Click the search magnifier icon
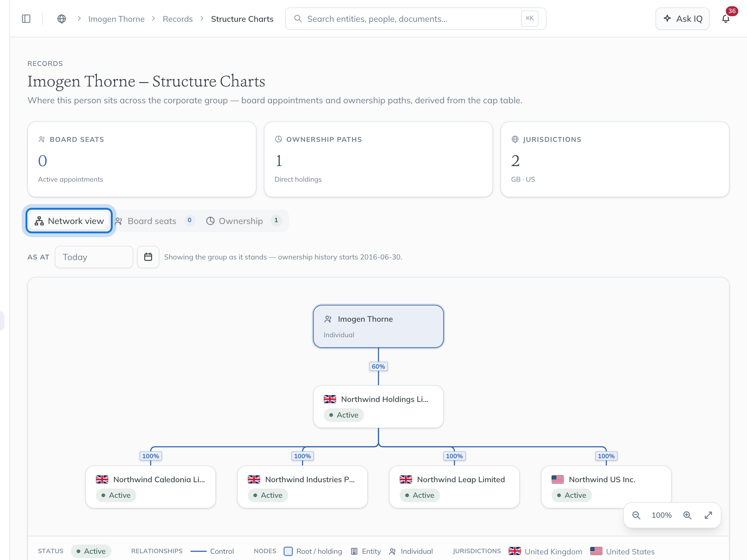 298,19
